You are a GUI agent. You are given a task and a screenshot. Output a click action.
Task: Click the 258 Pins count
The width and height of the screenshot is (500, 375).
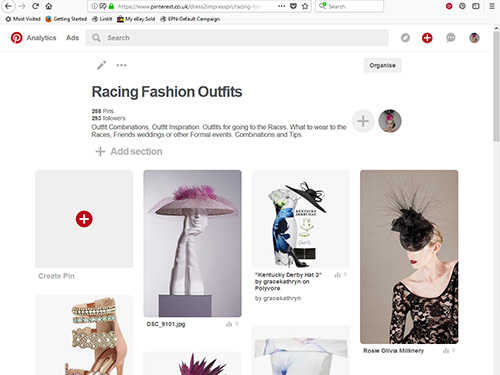[103, 111]
